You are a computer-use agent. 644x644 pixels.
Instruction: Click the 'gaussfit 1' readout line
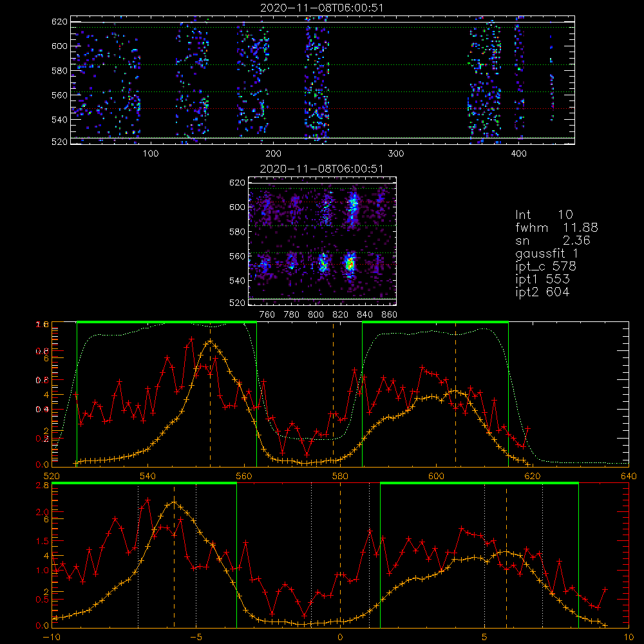[x=546, y=253]
